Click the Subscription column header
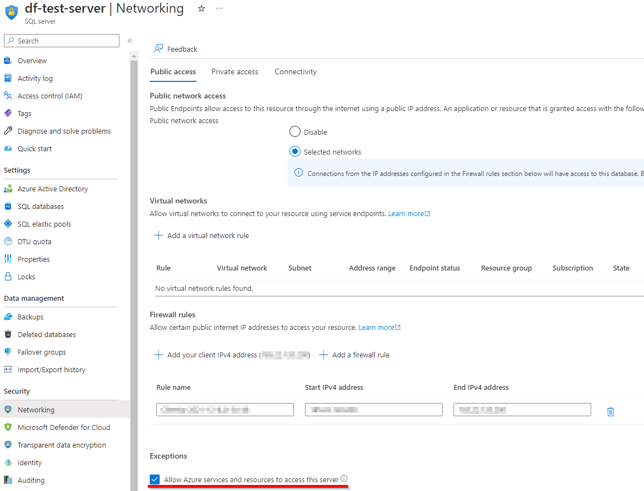 (573, 268)
